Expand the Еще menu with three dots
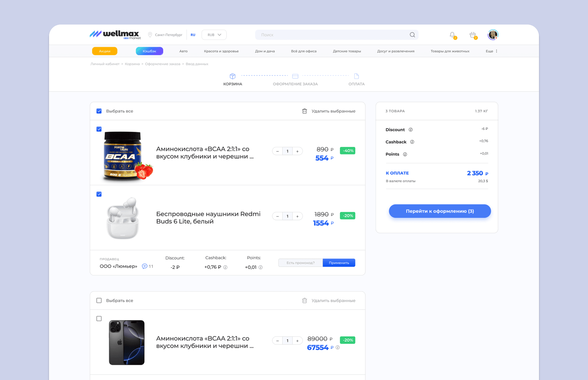The height and width of the screenshot is (380, 588). 492,51
